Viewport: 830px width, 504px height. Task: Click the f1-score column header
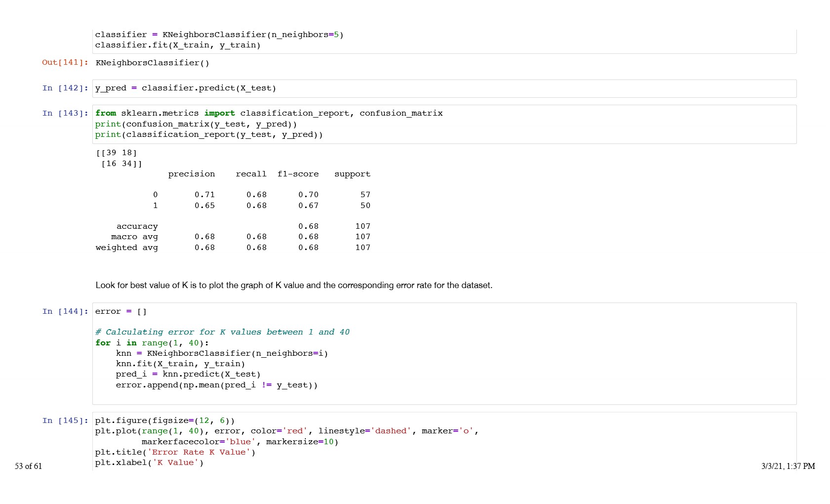click(x=298, y=174)
